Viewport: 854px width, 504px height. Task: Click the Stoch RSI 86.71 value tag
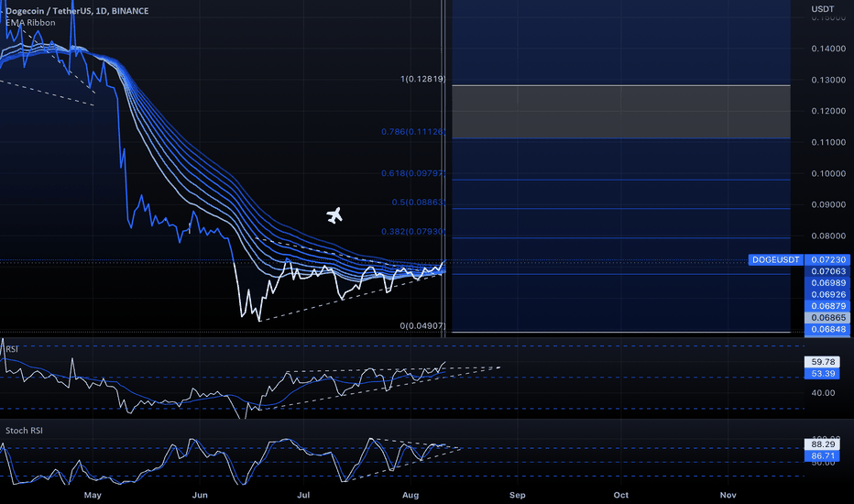pyautogui.click(x=823, y=456)
